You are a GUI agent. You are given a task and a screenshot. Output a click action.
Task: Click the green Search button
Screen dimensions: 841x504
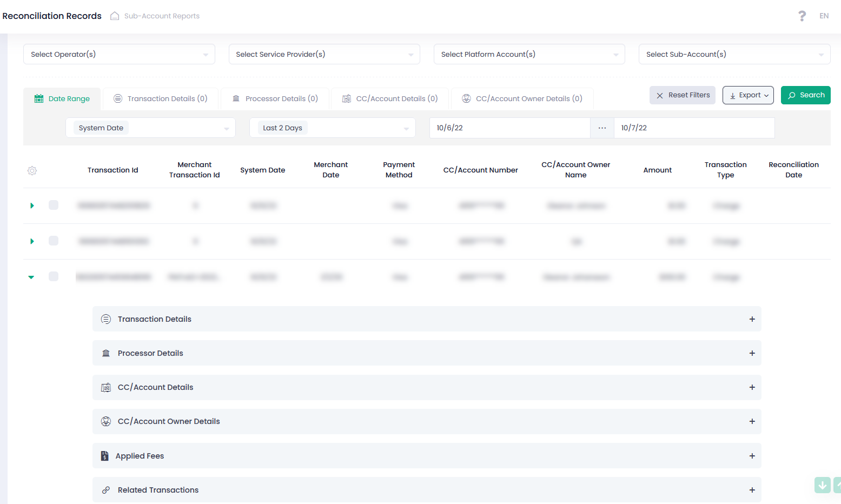(805, 95)
